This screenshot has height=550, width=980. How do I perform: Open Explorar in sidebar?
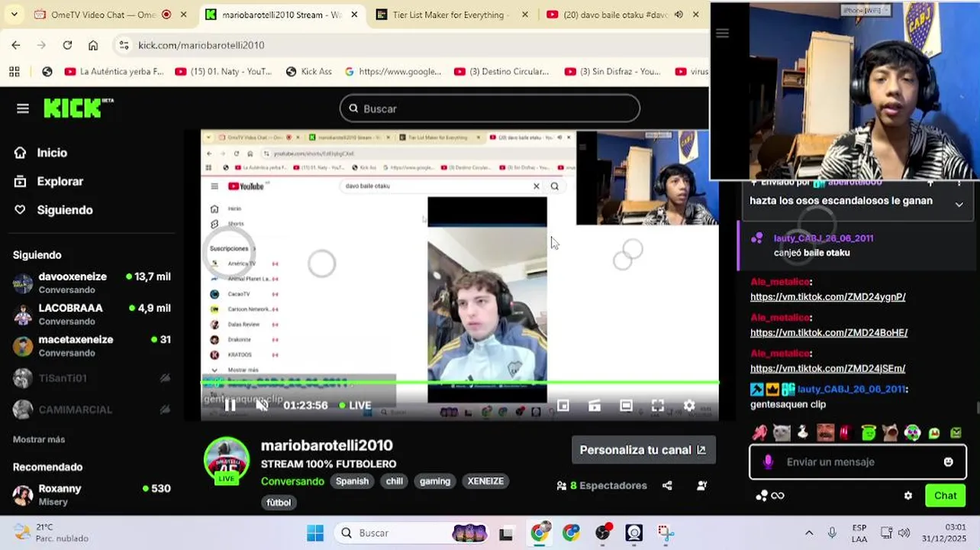click(49, 182)
